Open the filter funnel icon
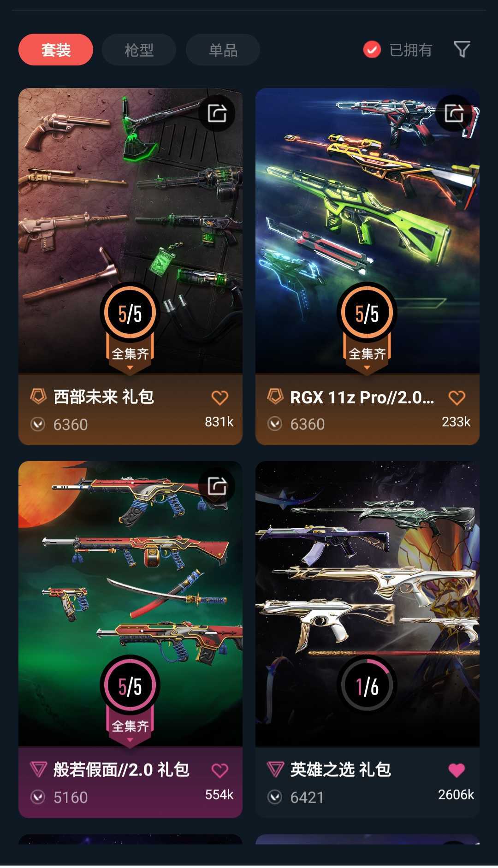498x868 pixels. click(462, 49)
